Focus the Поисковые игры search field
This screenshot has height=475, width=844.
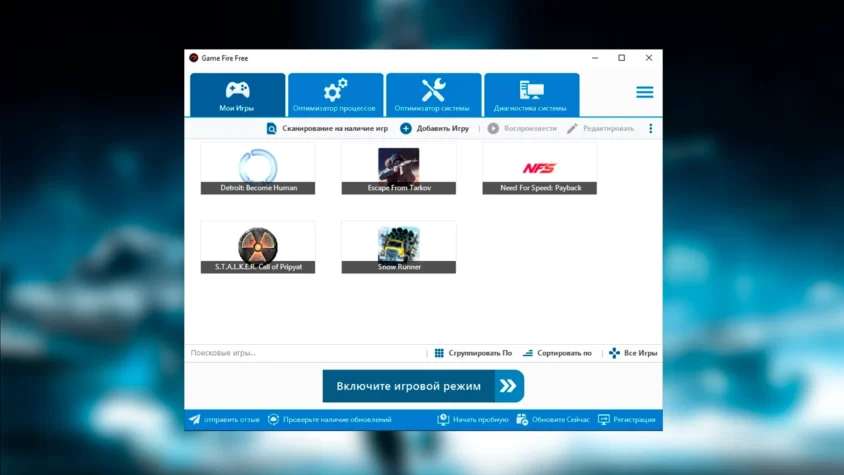[306, 353]
